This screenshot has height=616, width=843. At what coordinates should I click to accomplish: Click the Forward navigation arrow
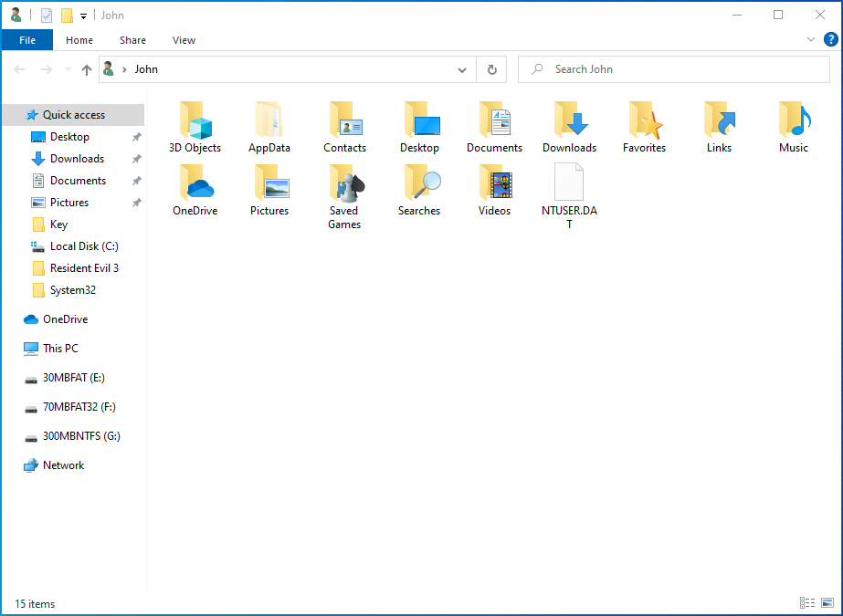(x=47, y=69)
